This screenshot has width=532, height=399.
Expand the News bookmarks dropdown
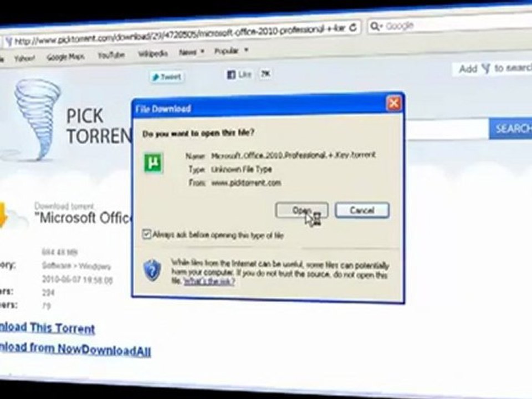pyautogui.click(x=192, y=52)
